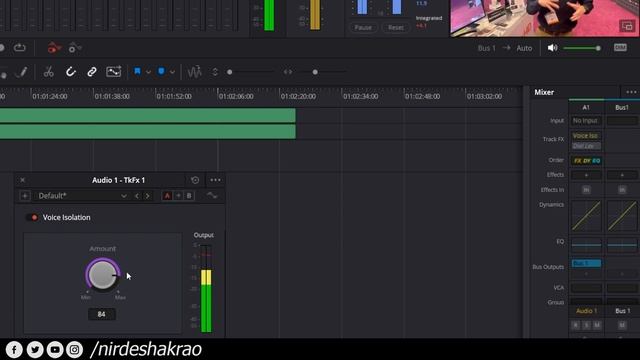
Task: Open the flag color dropdown arrow
Action: click(x=148, y=72)
